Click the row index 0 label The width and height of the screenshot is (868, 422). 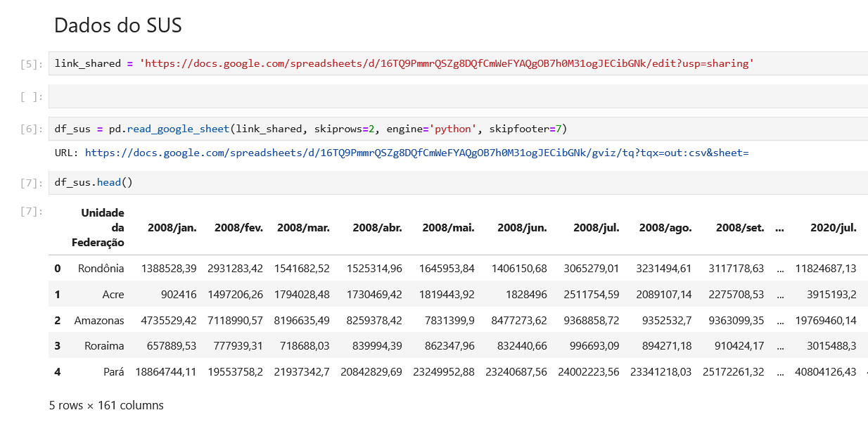click(58, 268)
